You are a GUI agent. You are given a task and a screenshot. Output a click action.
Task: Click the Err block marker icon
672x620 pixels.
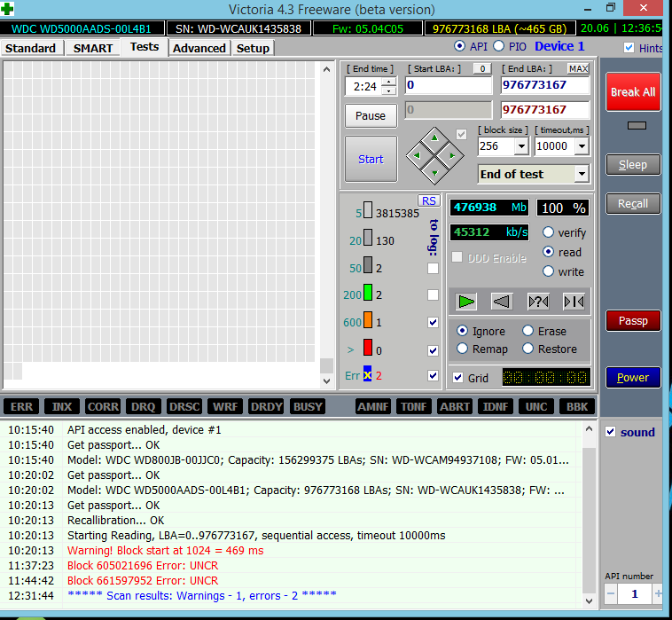coord(367,376)
